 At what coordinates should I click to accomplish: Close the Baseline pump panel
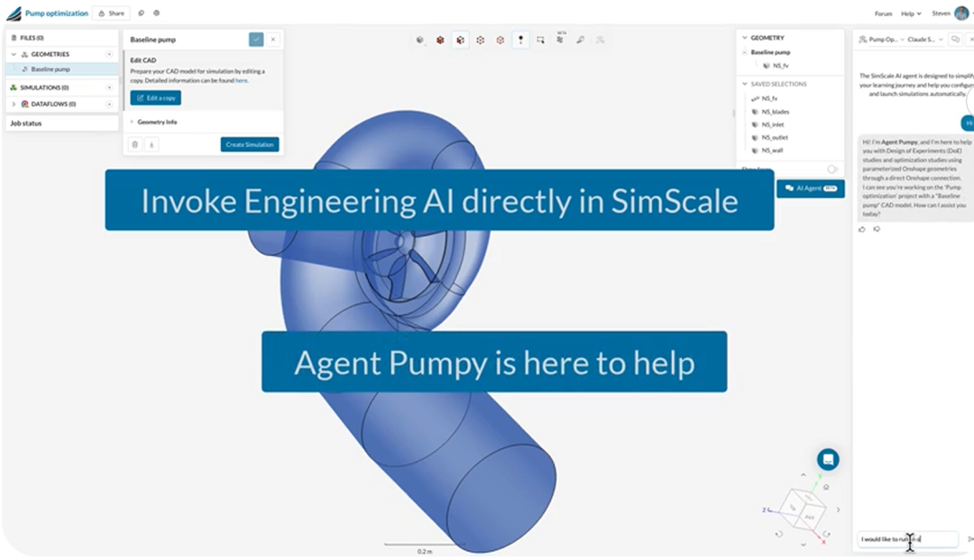click(x=272, y=40)
